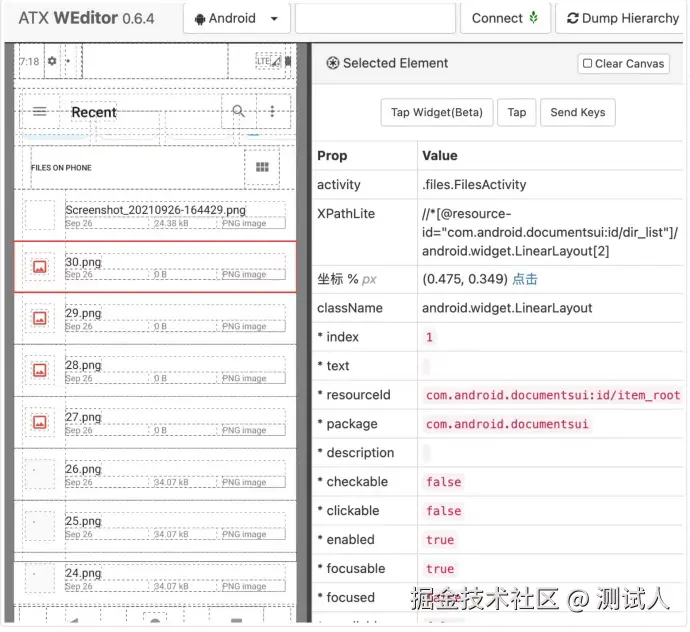This screenshot has height=632, width=690.
Task: Select file name 30.png
Action: [83, 262]
